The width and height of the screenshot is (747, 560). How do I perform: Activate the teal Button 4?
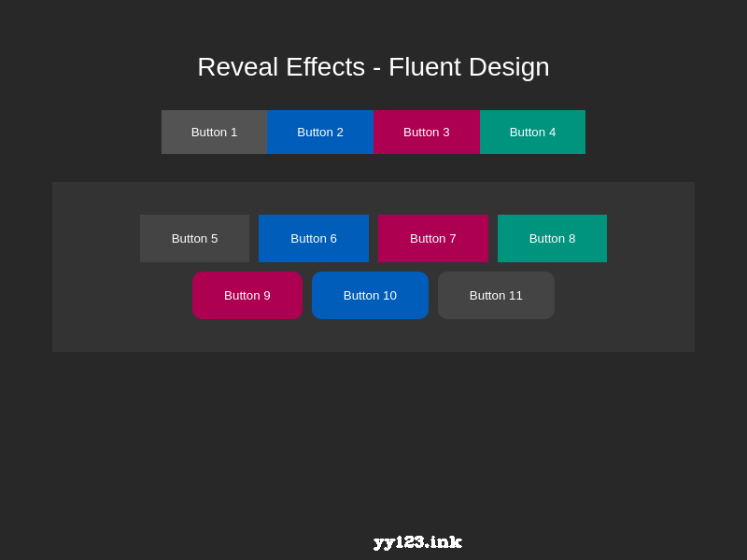[532, 132]
